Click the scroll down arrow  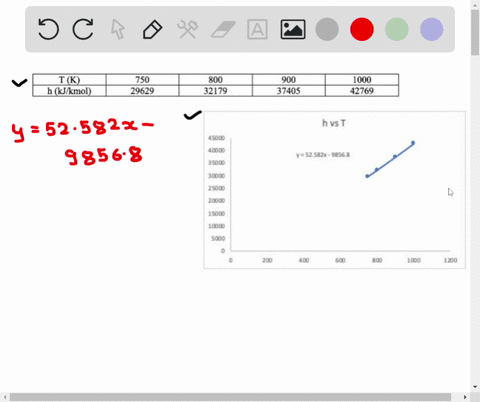[475, 387]
